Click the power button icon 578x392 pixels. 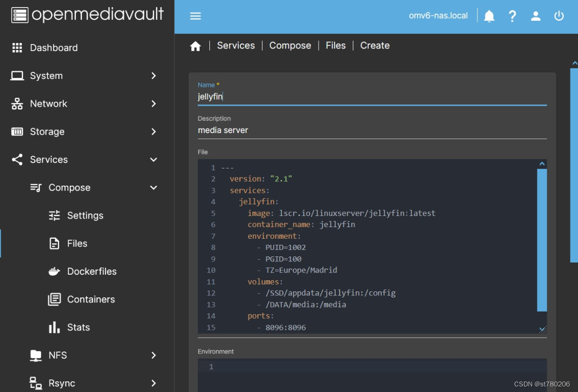click(559, 16)
